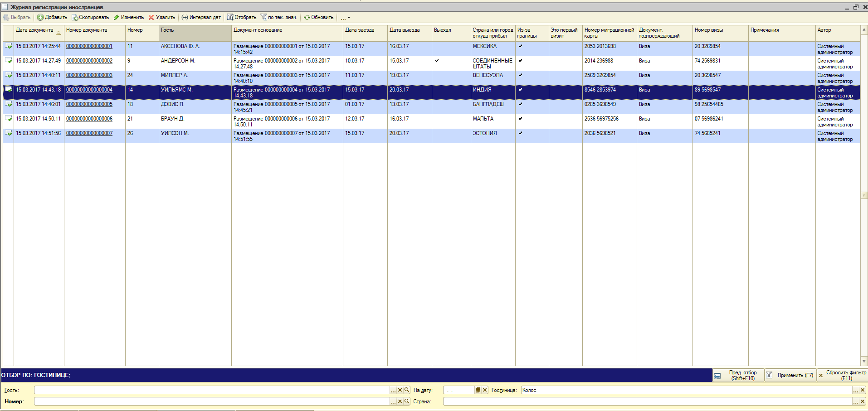
Task: Click document icon of row 15.03.2017 14:50:11
Action: [x=8, y=118]
